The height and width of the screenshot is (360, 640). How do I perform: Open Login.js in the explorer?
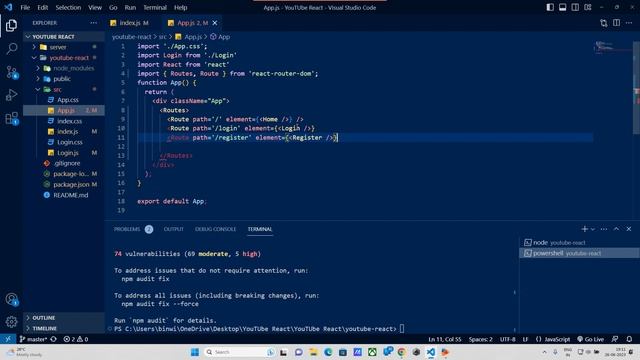(63, 153)
